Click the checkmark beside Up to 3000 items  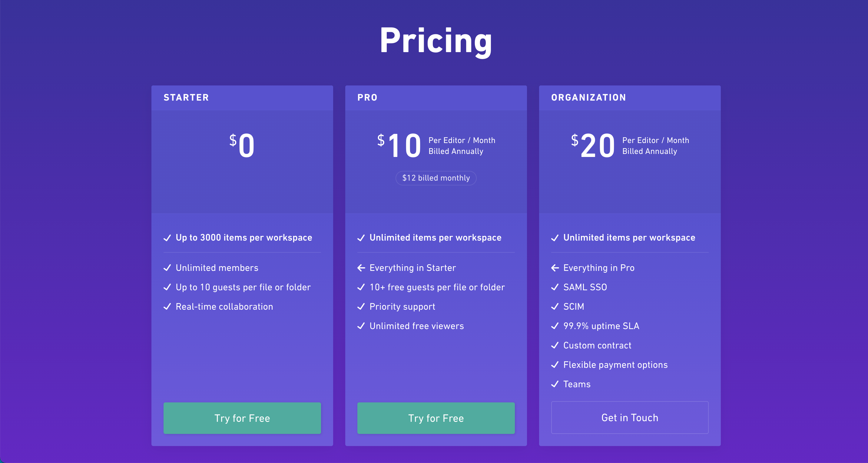click(167, 238)
